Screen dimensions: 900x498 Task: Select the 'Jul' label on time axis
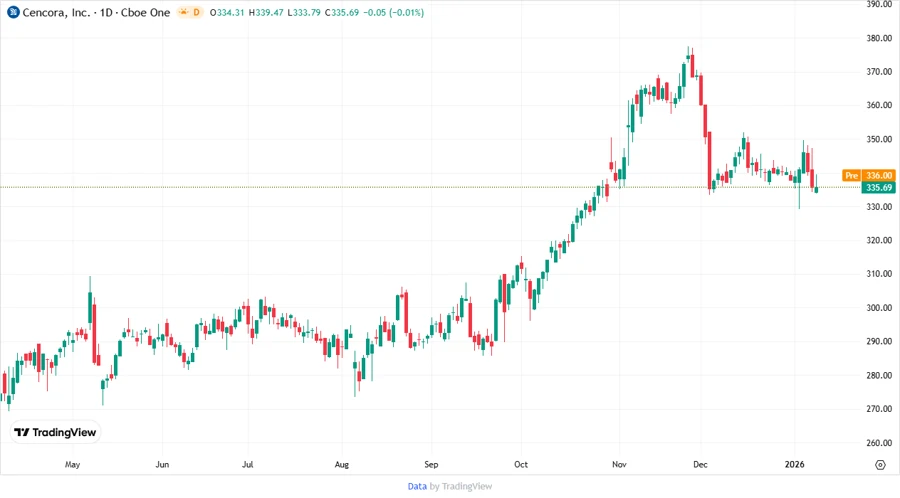click(x=247, y=465)
